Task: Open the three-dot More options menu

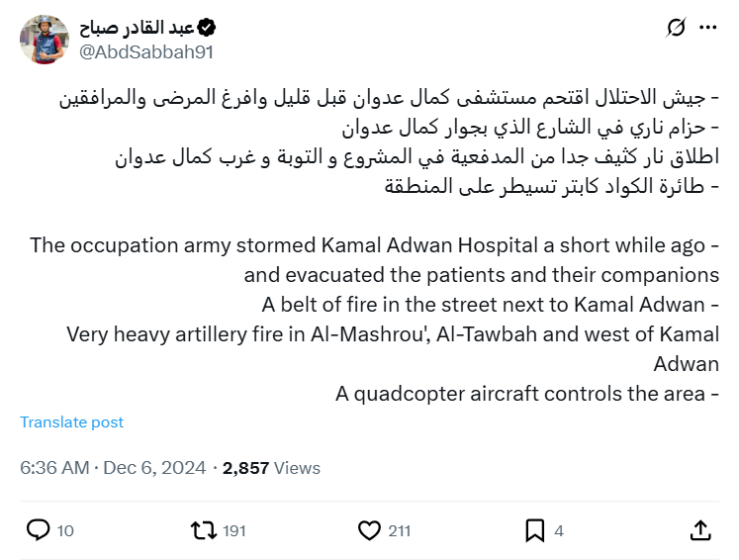Action: pos(707,28)
